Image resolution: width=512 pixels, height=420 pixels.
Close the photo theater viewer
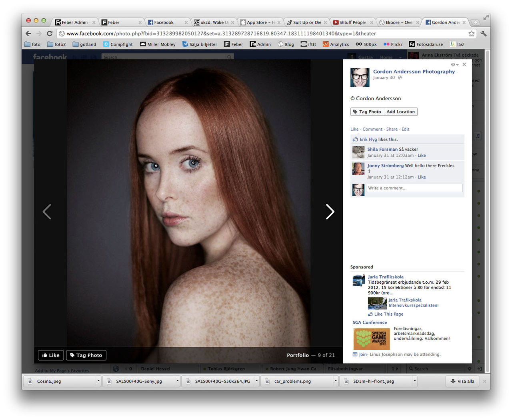[464, 64]
